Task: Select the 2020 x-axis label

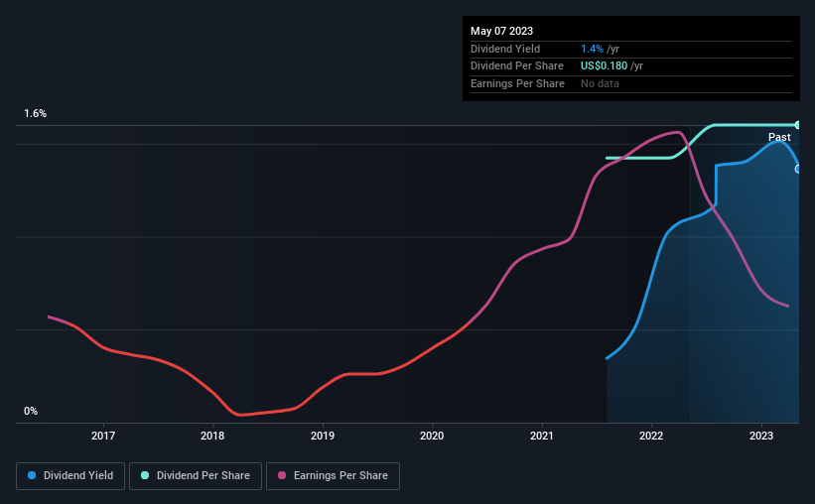Action: 432,436
